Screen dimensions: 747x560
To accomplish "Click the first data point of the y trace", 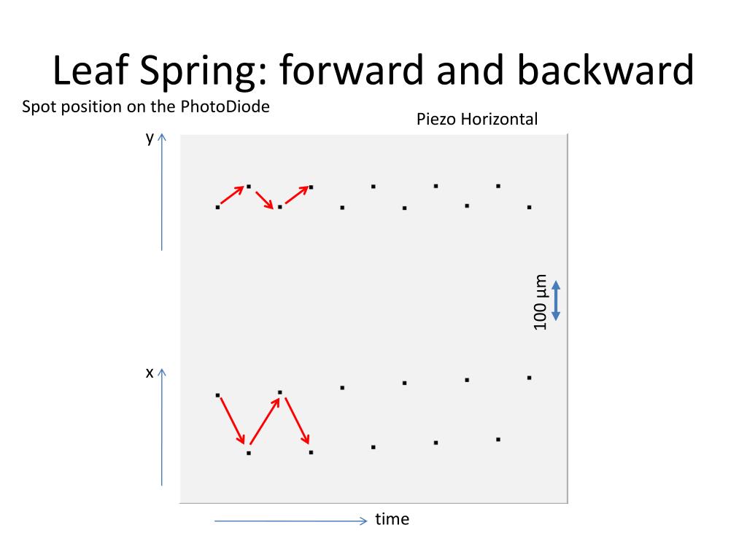I will tap(217, 207).
